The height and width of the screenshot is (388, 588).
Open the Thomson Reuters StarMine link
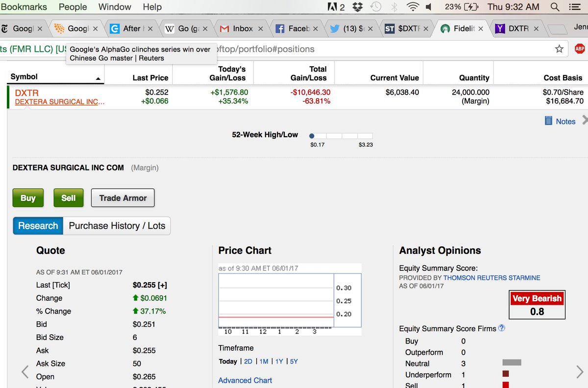tap(492, 278)
